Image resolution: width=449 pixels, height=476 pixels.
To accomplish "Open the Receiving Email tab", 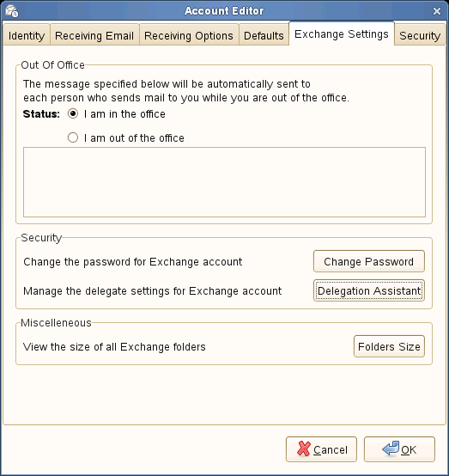I will click(x=94, y=35).
